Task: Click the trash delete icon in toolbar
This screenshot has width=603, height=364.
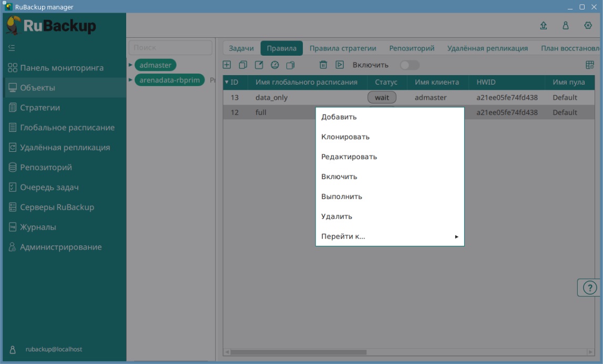Action: (323, 65)
